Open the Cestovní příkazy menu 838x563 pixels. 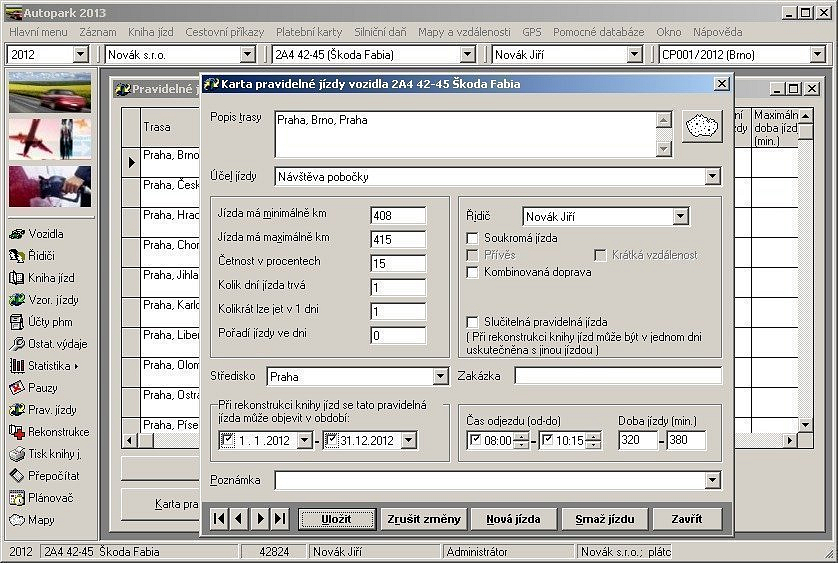coord(225,32)
